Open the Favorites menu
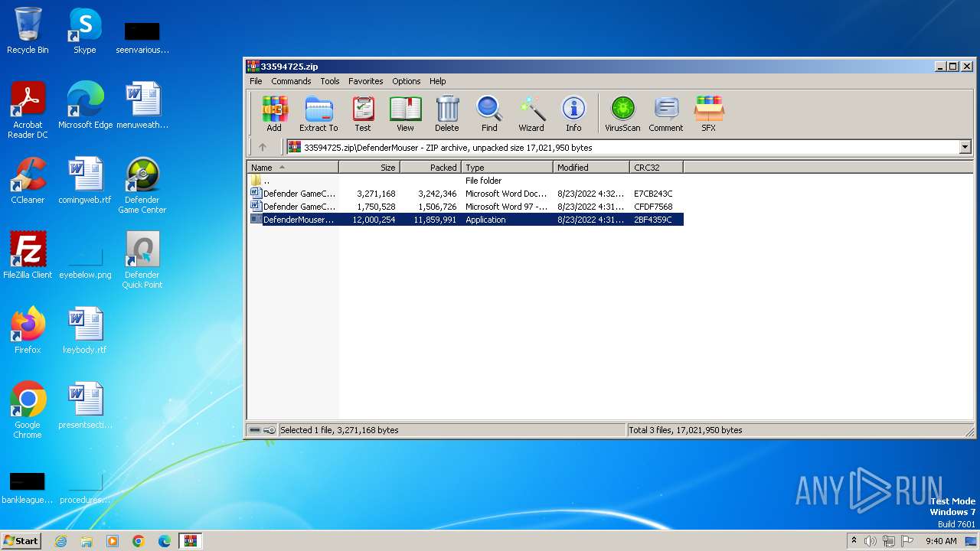The width and height of the screenshot is (980, 551). [x=366, y=81]
